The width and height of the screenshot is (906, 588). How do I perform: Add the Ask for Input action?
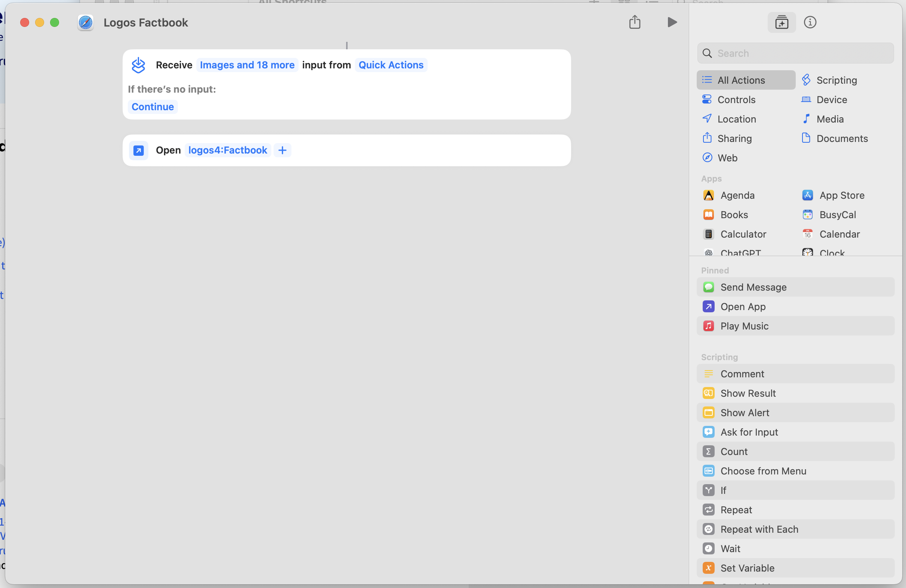pyautogui.click(x=795, y=432)
